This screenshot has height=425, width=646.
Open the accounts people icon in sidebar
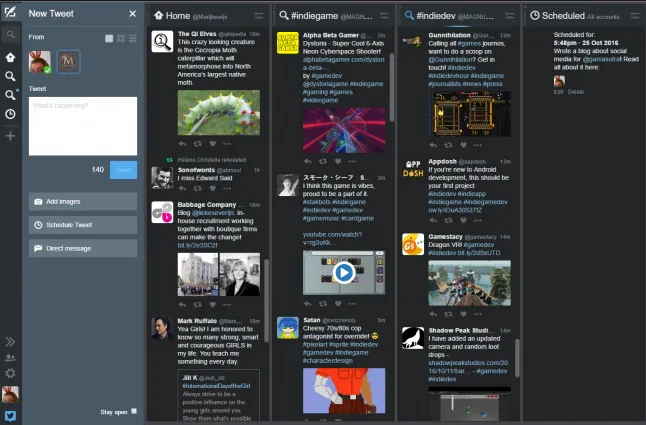tap(10, 357)
